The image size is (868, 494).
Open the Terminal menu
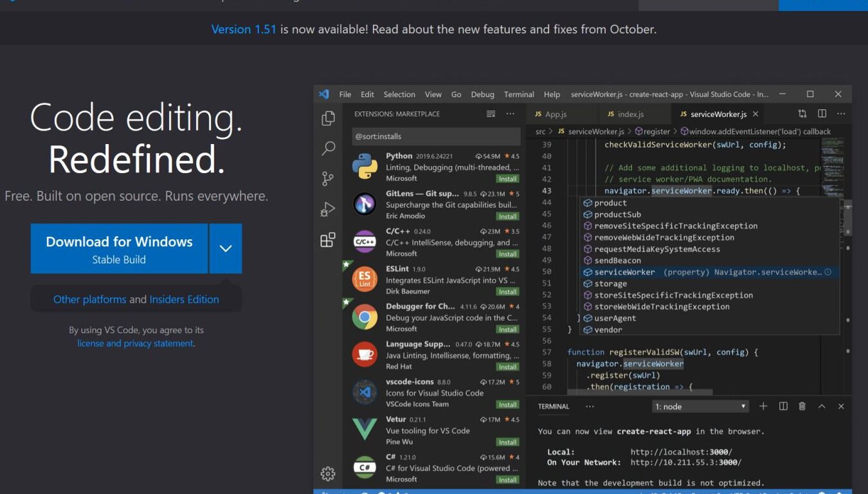coord(519,95)
